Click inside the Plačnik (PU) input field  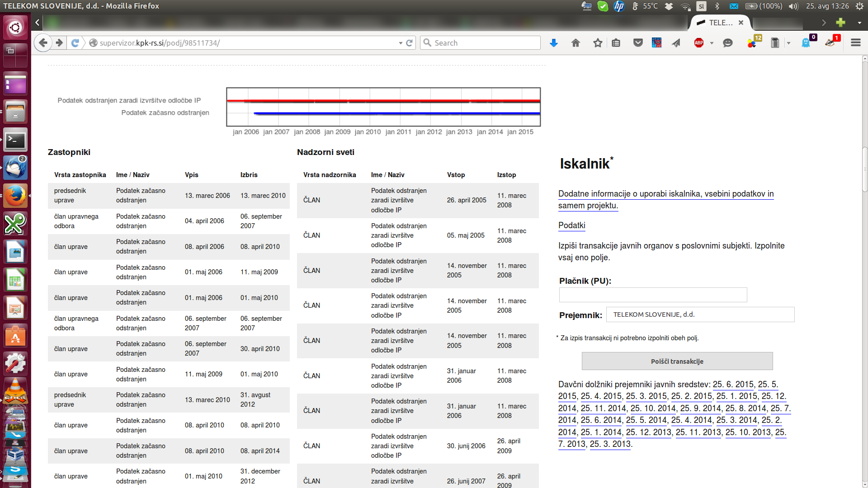coord(653,295)
